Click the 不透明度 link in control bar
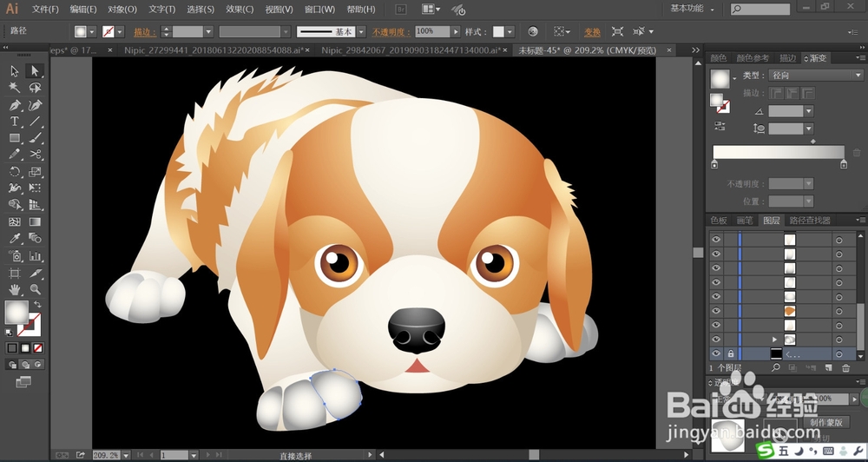868x462 pixels. point(391,32)
